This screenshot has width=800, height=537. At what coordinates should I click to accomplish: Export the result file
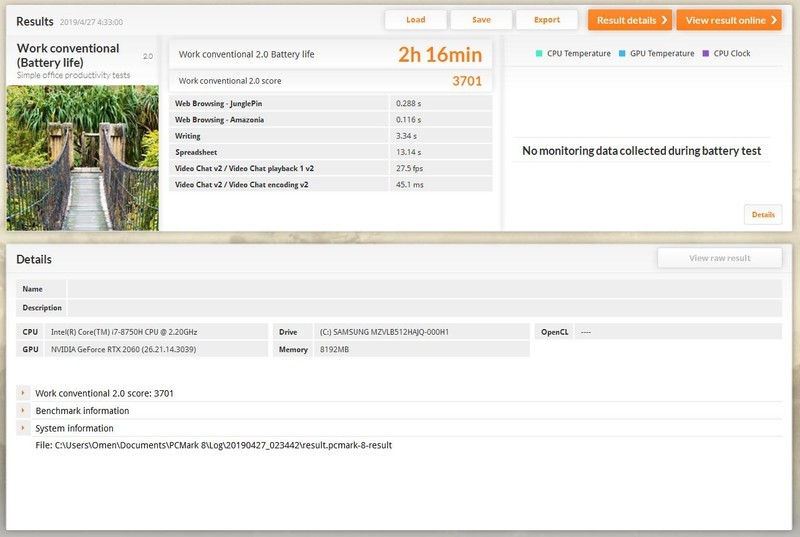tap(547, 20)
